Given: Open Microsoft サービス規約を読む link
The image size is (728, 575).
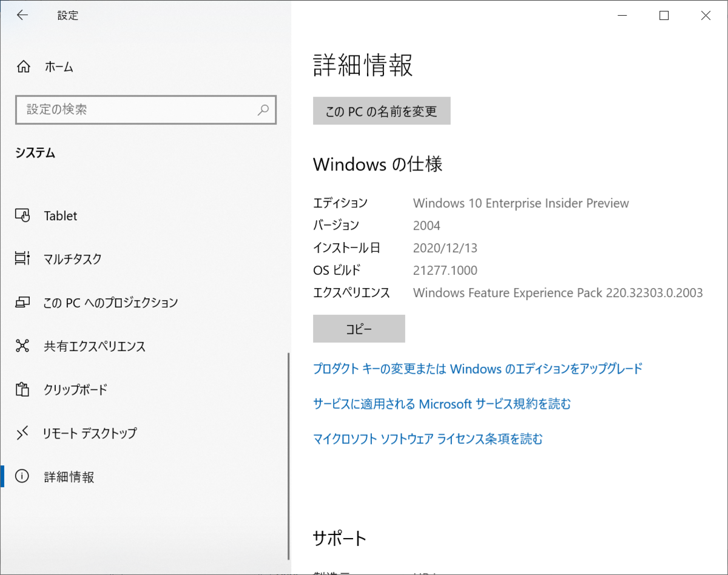Looking at the screenshot, I should pos(442,403).
